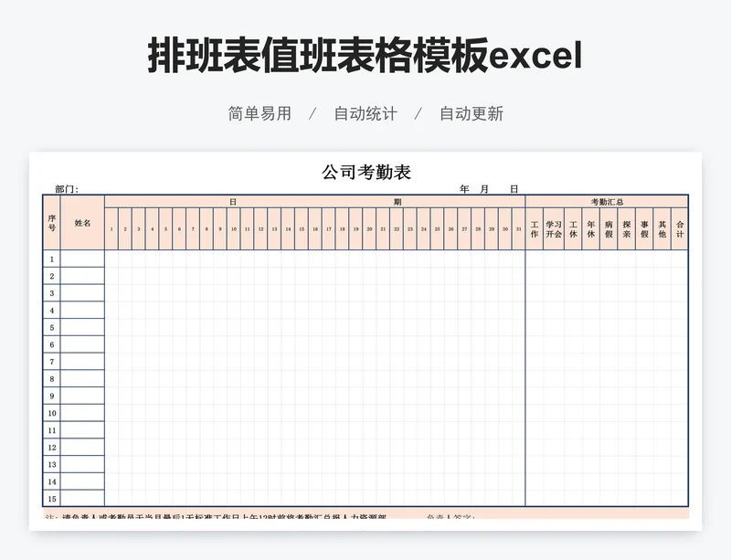Select the 工作 summary column header
The image size is (731, 560).
tap(535, 229)
